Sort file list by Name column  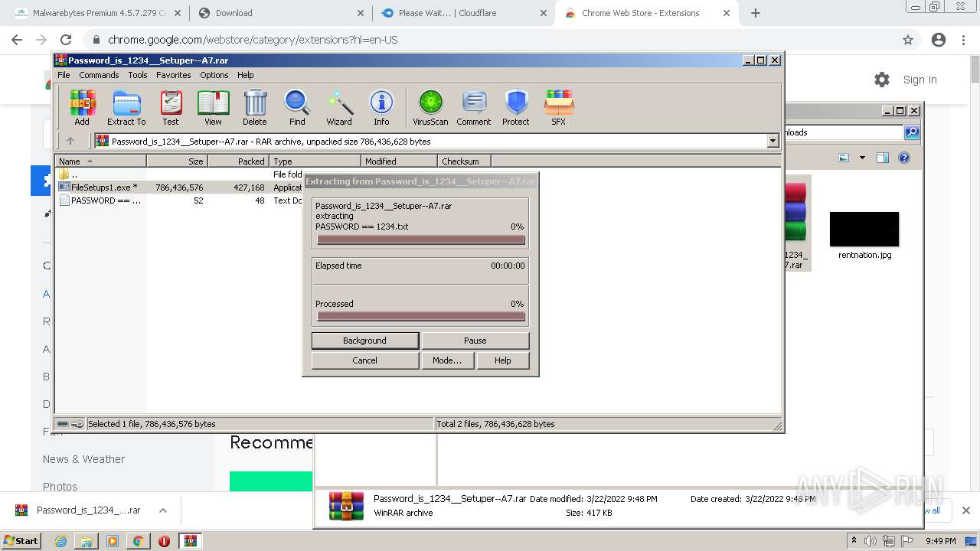(100, 161)
